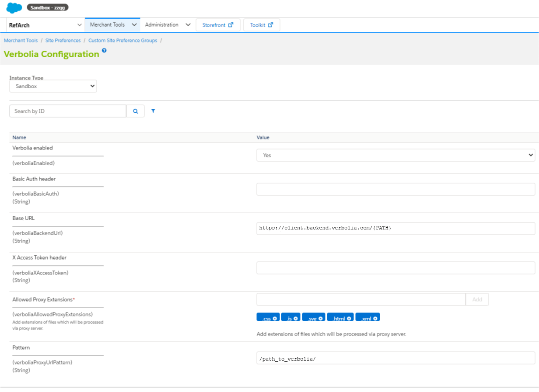Image resolution: width=539 pixels, height=392 pixels.
Task: Open Custom Site Preference Groups breadcrumb
Action: pyautogui.click(x=122, y=41)
